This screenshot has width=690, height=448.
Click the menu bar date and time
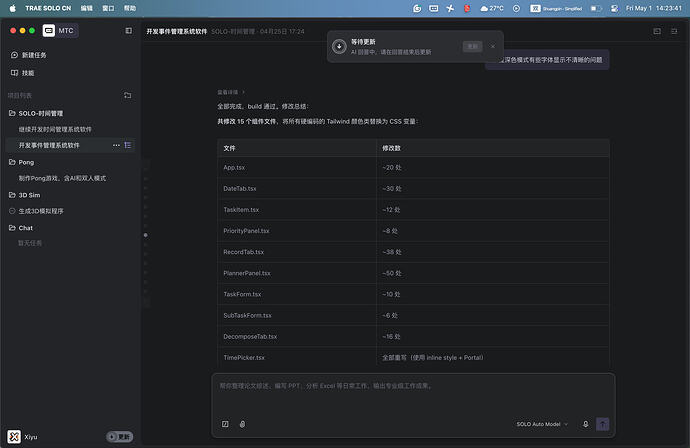pyautogui.click(x=653, y=8)
